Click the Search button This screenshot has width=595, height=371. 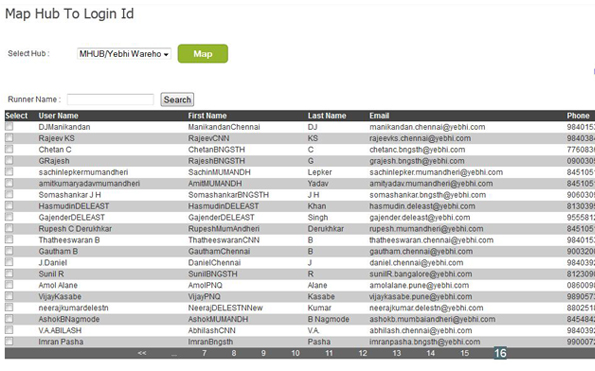click(177, 99)
